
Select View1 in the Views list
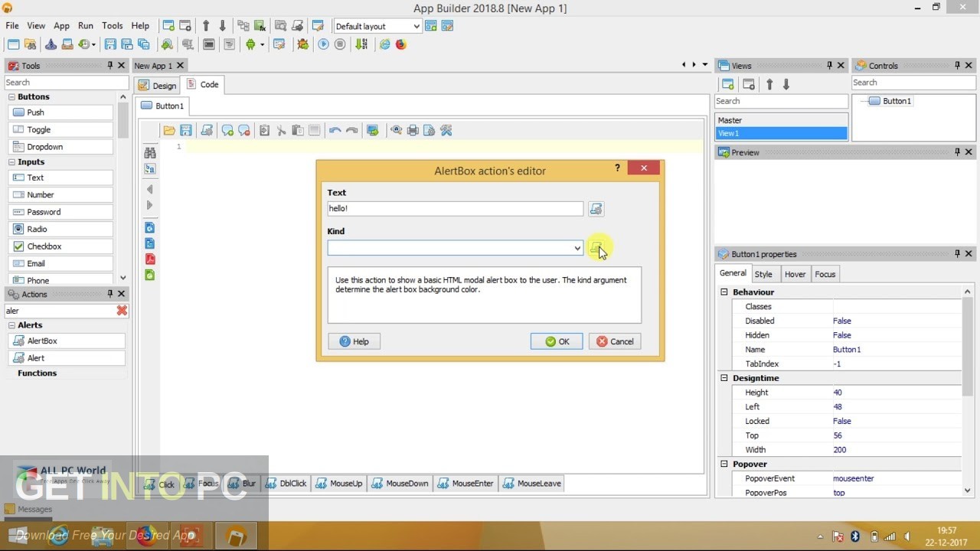(781, 133)
